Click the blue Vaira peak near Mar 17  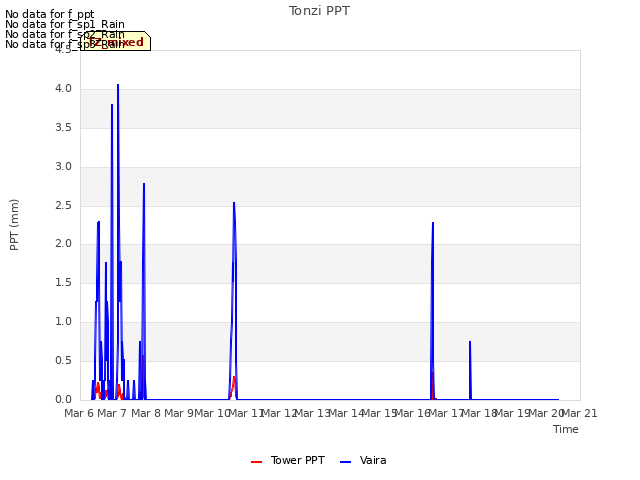(x=433, y=223)
